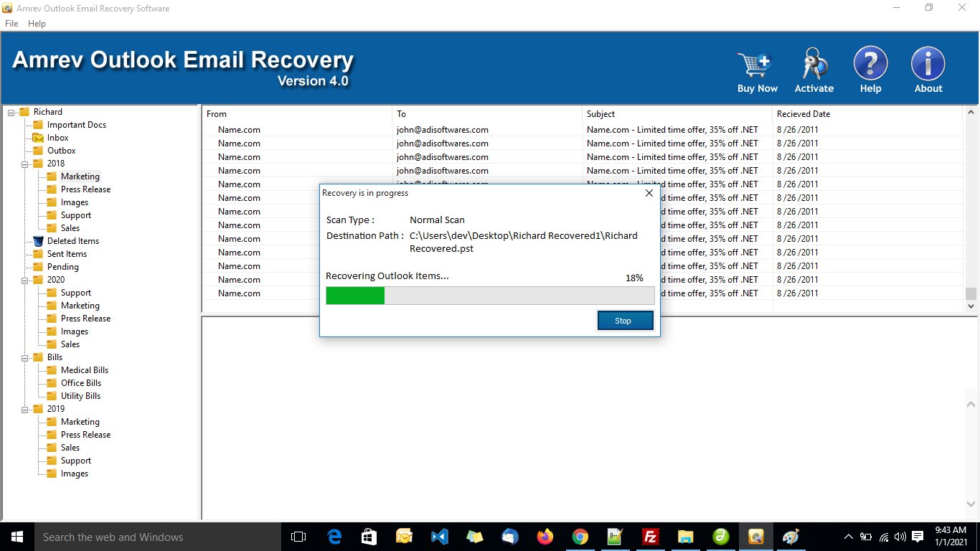Open the Help menu
This screenshot has height=551, width=980.
(37, 23)
